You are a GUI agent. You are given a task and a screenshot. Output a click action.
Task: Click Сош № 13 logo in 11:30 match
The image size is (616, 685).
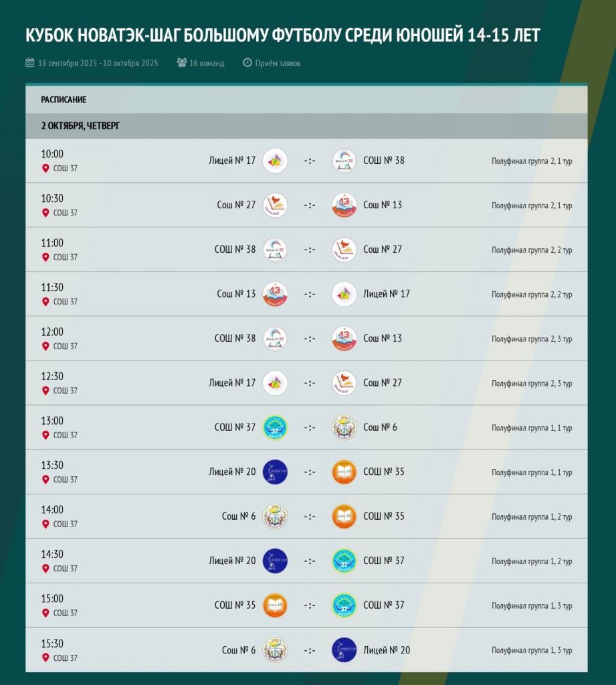pyautogui.click(x=275, y=294)
